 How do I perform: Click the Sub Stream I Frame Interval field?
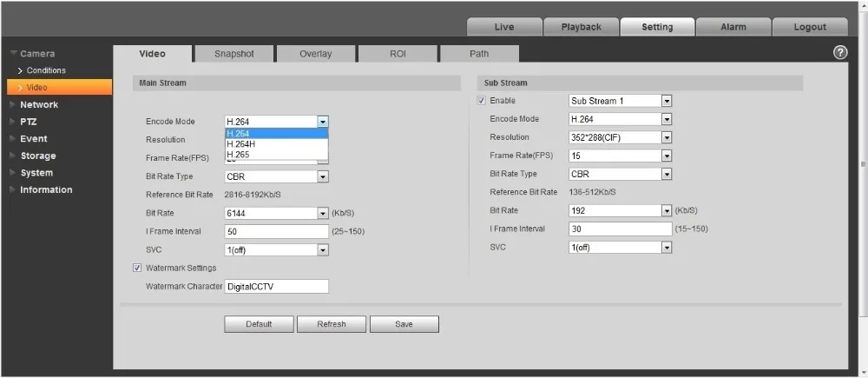coord(620,229)
